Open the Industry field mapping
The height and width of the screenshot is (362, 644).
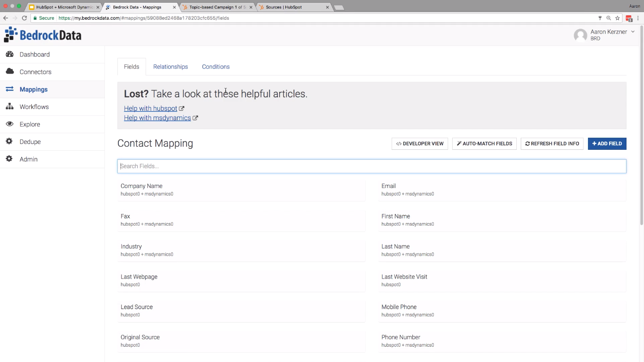click(x=242, y=250)
